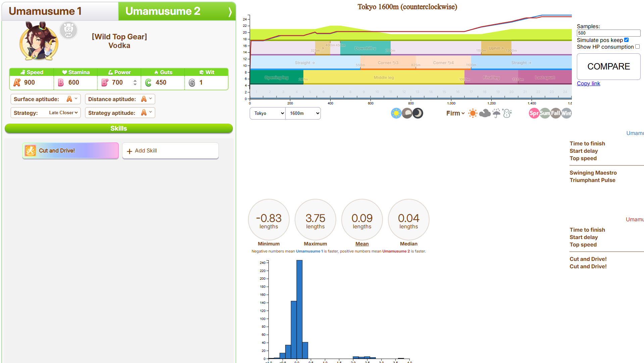This screenshot has height=363, width=644.
Task: Click the Add Skill button
Action: 170,151
